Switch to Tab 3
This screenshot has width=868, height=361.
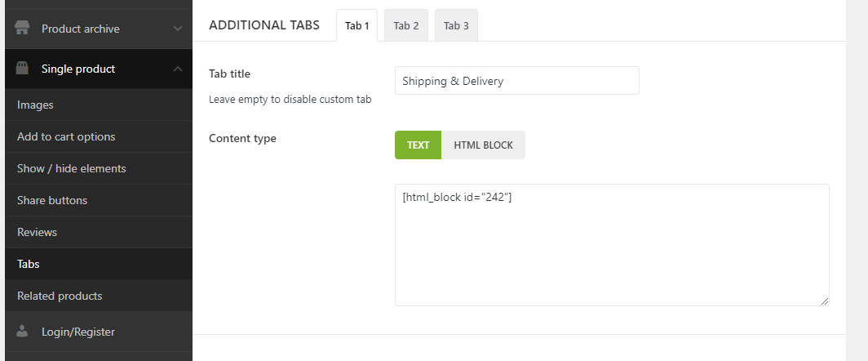[456, 25]
